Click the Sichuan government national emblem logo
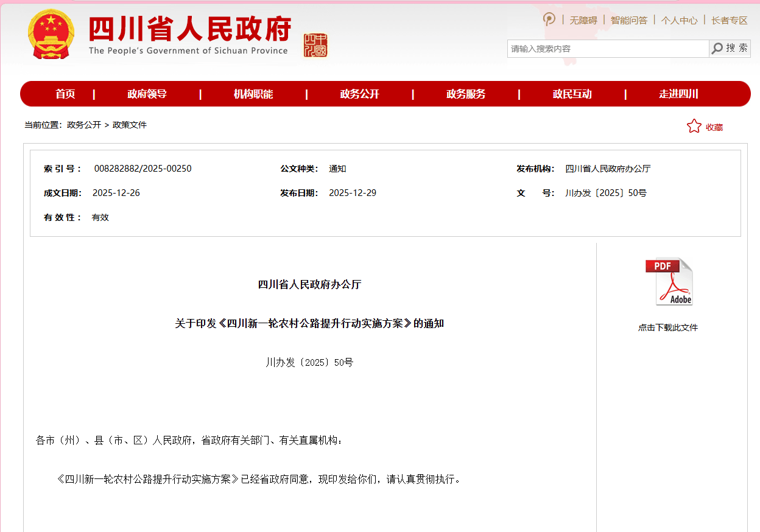Screen dimensions: 760x532 pos(51,35)
